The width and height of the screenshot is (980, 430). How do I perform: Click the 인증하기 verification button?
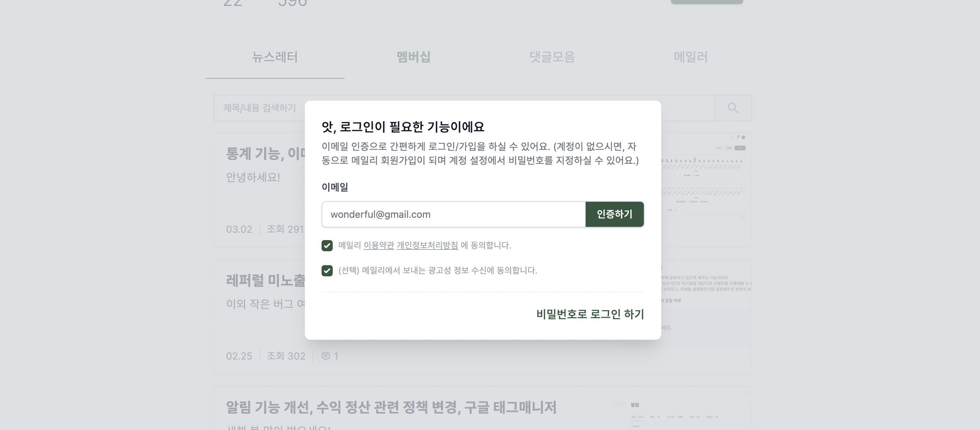[614, 214]
